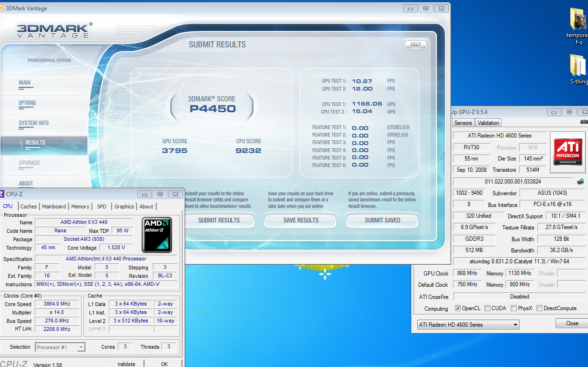Click the Bus Speed 276.0 MHz value
588x367 pixels.
click(57, 321)
